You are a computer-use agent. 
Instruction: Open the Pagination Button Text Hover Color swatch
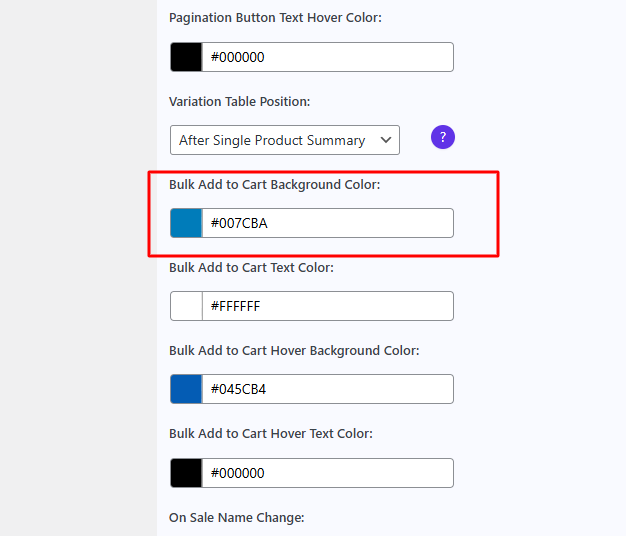click(186, 57)
